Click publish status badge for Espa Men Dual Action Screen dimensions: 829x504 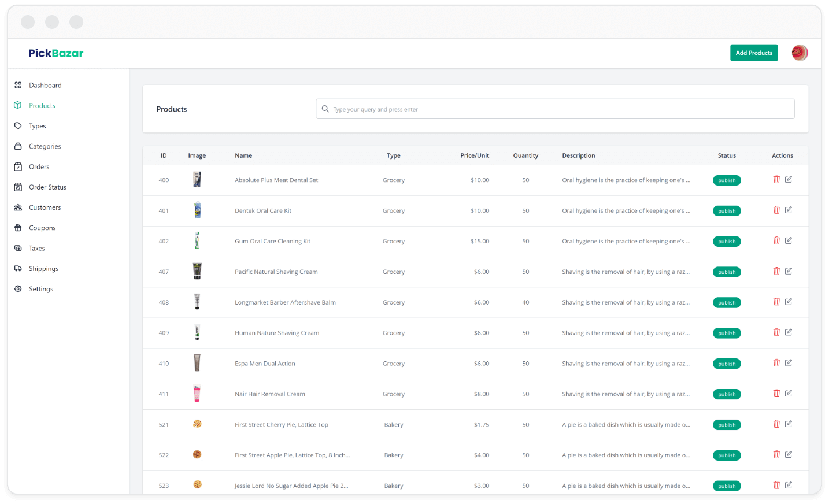pos(727,364)
